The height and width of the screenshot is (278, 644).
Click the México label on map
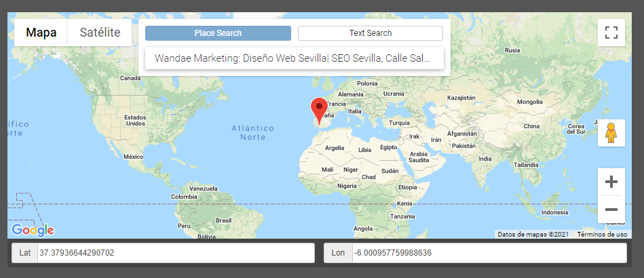[134, 157]
